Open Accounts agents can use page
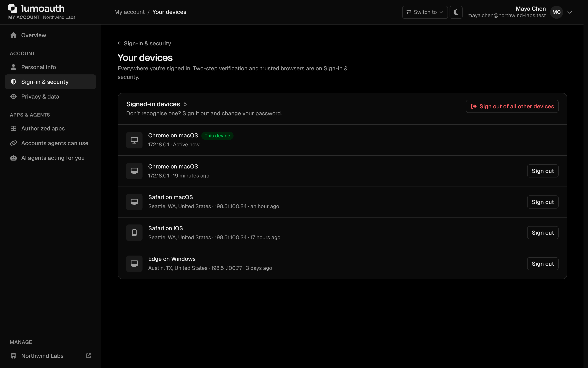 click(x=51, y=143)
